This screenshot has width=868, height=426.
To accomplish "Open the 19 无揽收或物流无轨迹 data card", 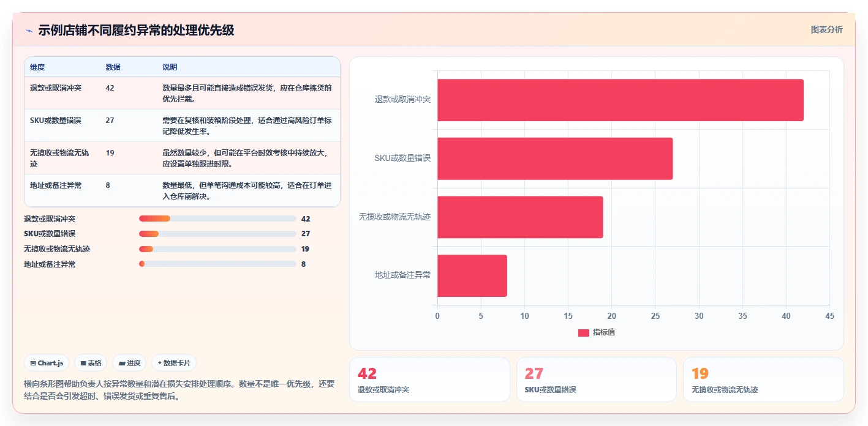I will (x=763, y=379).
